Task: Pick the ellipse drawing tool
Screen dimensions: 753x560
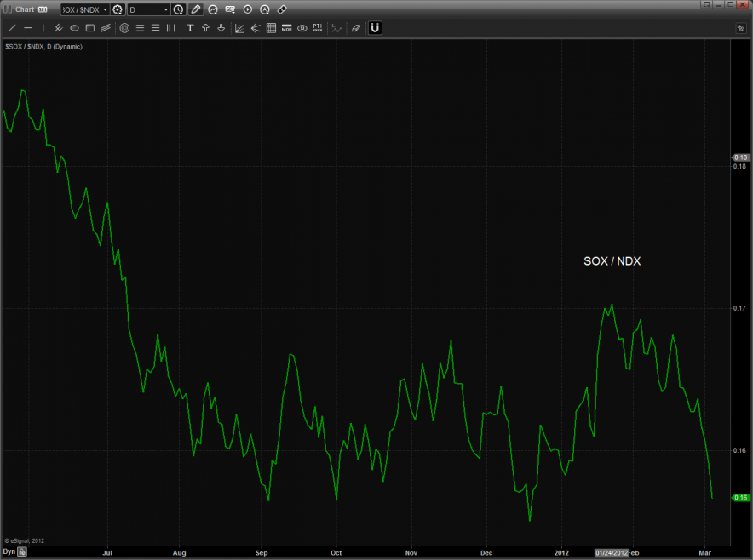Action: [74, 28]
